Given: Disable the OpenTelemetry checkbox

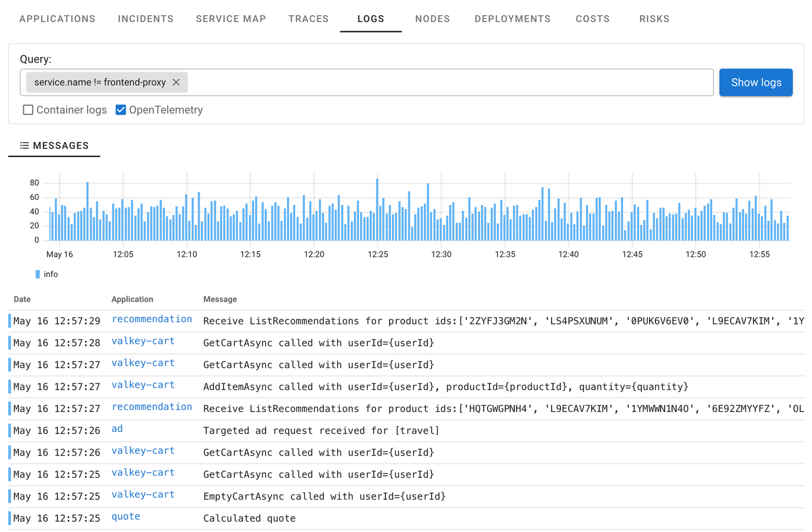Looking at the screenshot, I should (121, 110).
